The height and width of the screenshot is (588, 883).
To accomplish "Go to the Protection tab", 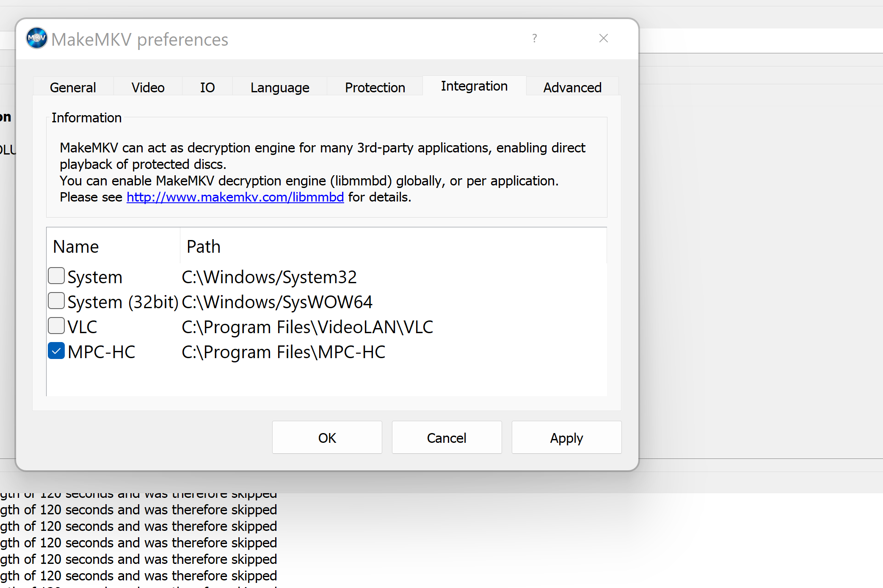I will 375,87.
